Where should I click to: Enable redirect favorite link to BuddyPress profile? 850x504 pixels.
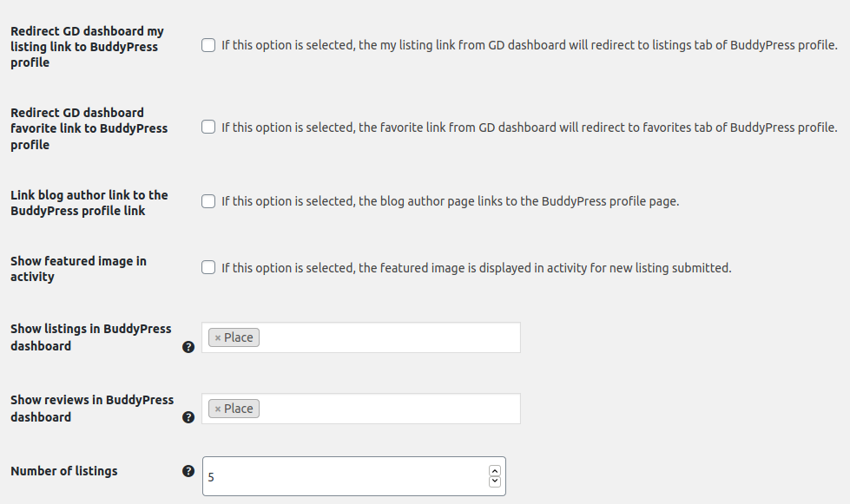pyautogui.click(x=208, y=128)
